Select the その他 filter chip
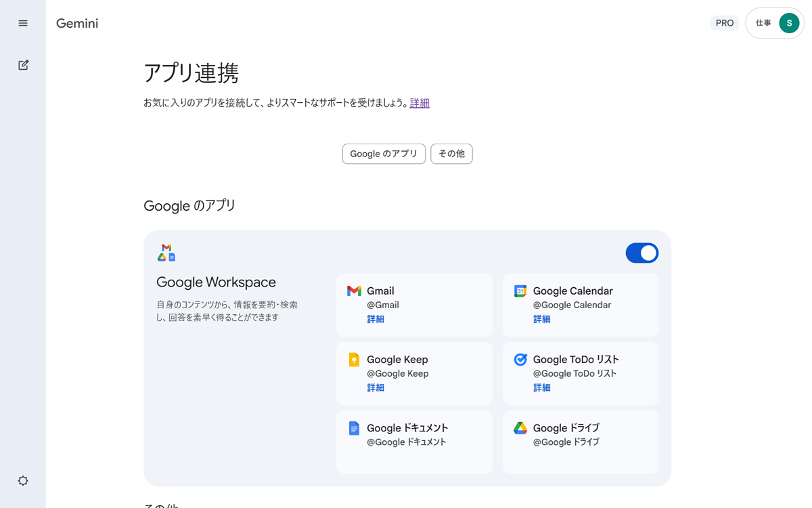Image resolution: width=812 pixels, height=508 pixels. pos(451,154)
